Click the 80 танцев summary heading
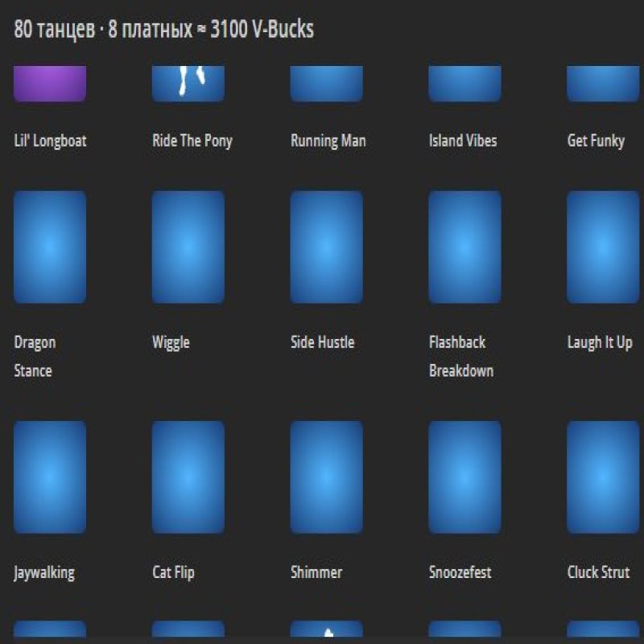This screenshot has height=644, width=644. click(164, 30)
